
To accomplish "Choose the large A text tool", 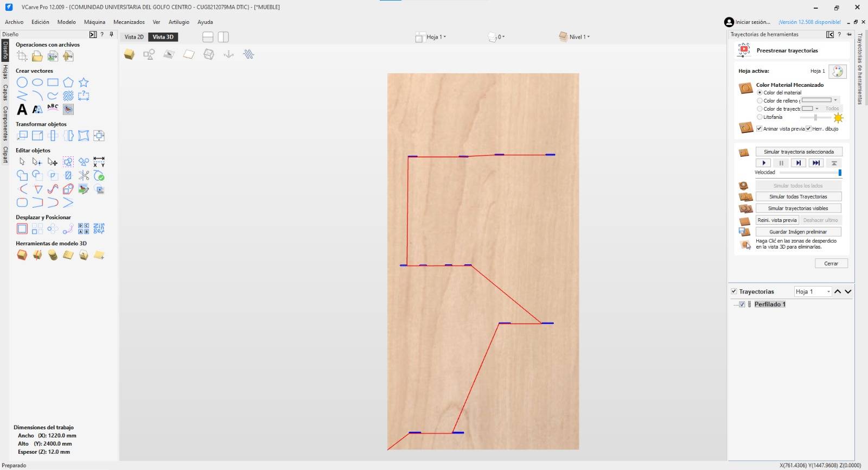I will point(22,109).
